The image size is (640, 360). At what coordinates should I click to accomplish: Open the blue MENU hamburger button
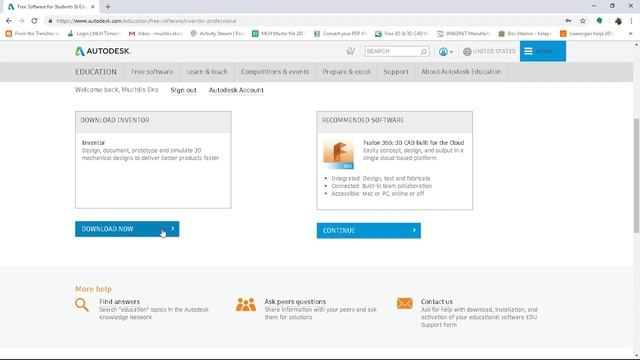pos(542,51)
